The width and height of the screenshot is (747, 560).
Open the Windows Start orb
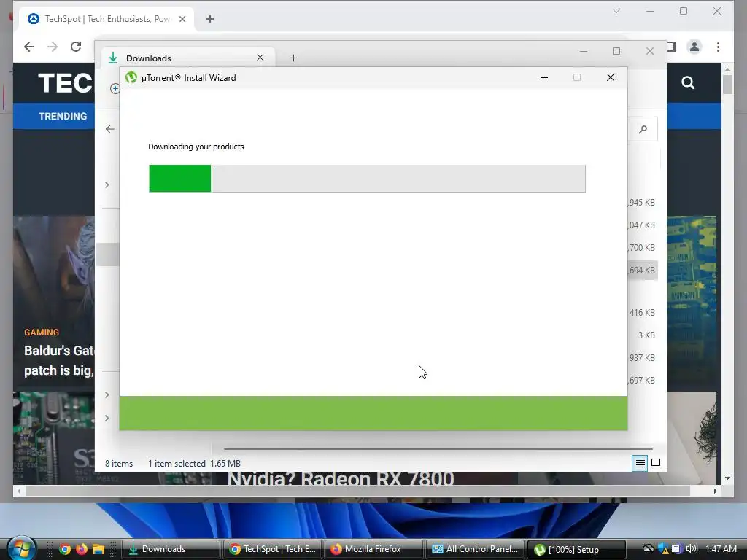(x=21, y=548)
